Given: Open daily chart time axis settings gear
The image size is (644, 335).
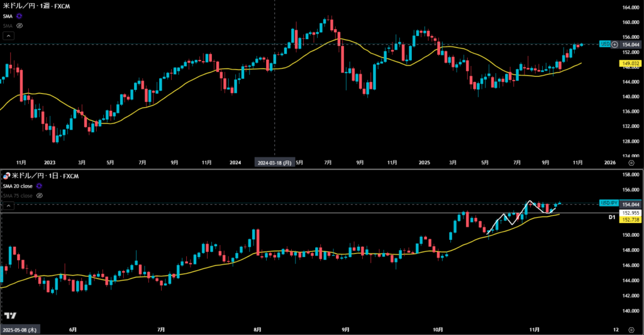Looking at the screenshot, I should click(631, 329).
